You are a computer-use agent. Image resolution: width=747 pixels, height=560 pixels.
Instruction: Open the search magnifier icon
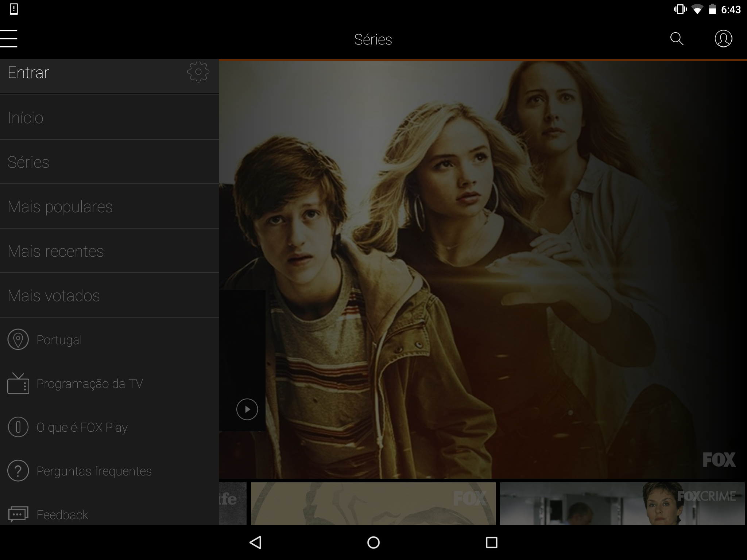[677, 39]
